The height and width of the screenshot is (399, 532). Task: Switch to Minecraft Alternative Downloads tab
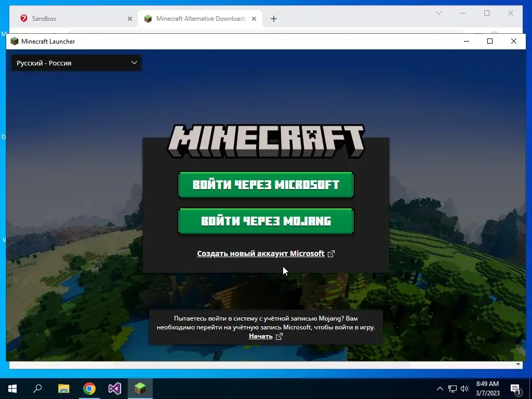(x=200, y=19)
